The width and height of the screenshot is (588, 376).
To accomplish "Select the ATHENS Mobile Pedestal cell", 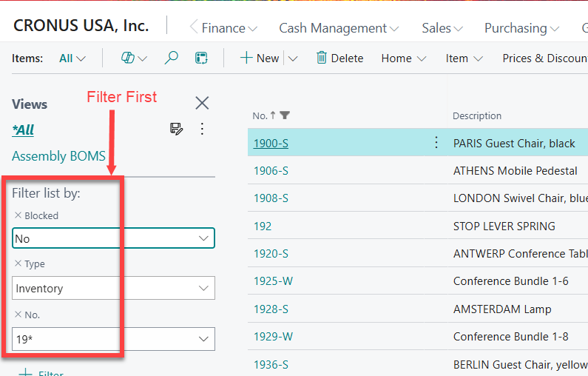I will 515,171.
